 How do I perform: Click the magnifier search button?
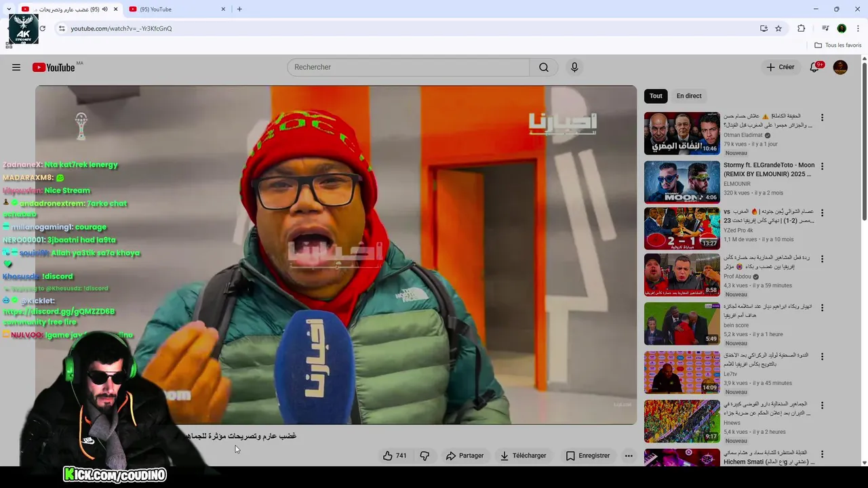click(x=544, y=67)
